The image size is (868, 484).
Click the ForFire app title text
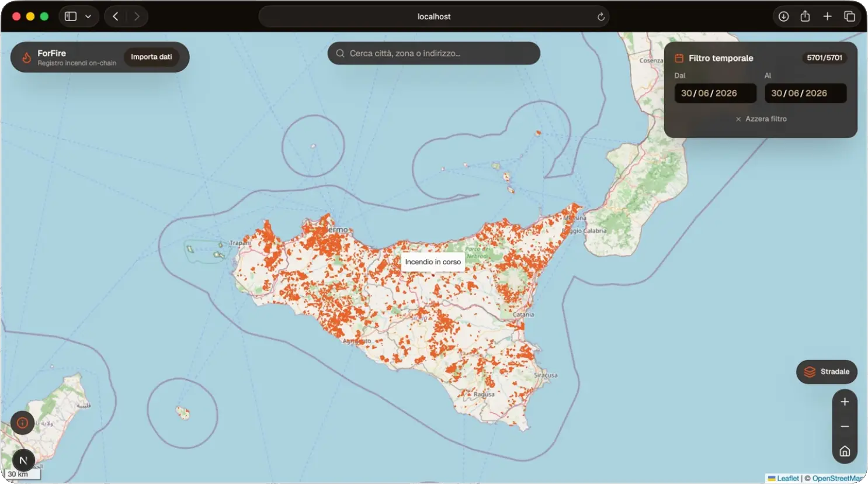pyautogui.click(x=52, y=53)
